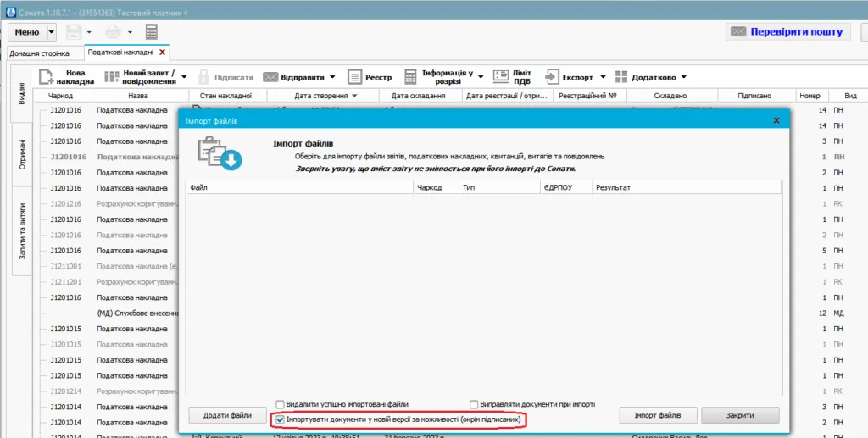
Task: Expand the Меню dropdown arrow
Action: (x=52, y=33)
